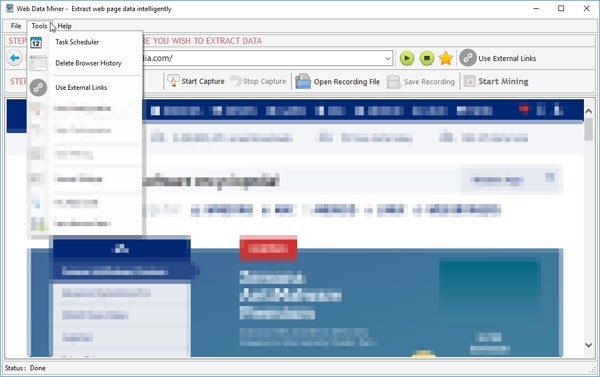Viewport: 600px width, 377px height.
Task: Click the Stop Capture button
Action: 258,81
